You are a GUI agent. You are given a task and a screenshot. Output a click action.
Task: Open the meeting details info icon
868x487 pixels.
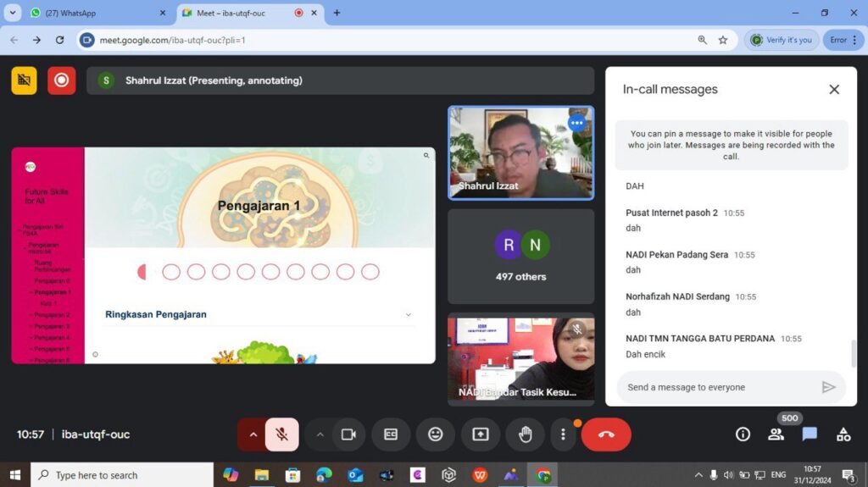tap(743, 434)
